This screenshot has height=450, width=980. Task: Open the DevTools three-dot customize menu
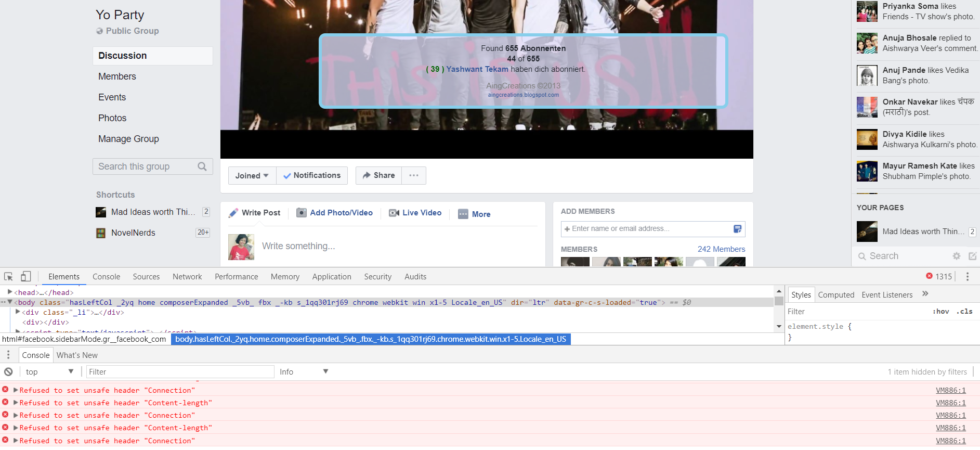tap(967, 277)
